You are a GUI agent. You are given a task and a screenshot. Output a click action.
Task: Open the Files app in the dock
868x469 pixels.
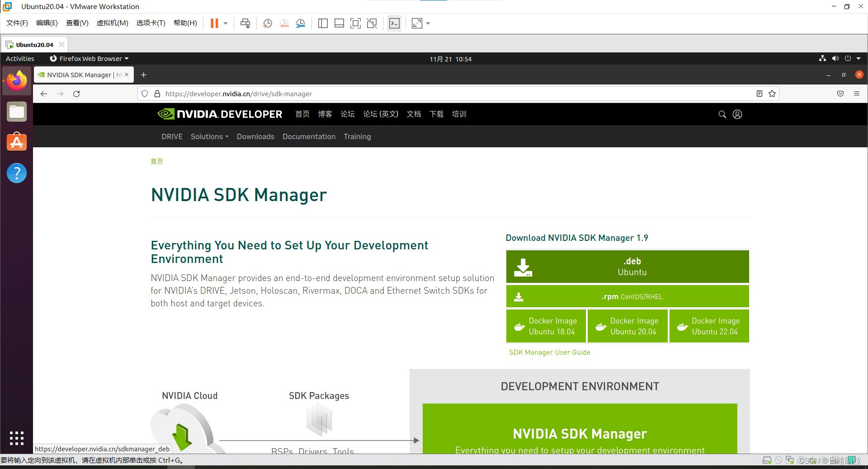click(17, 112)
